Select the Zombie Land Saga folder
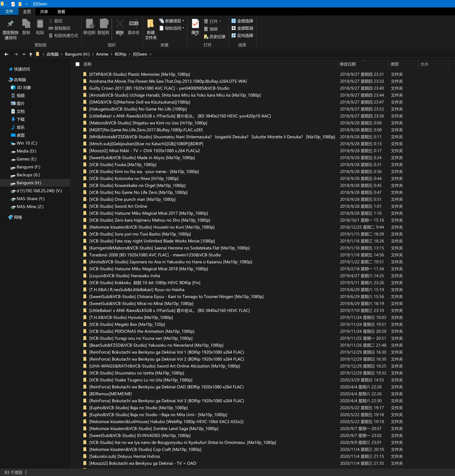 pos(153,429)
